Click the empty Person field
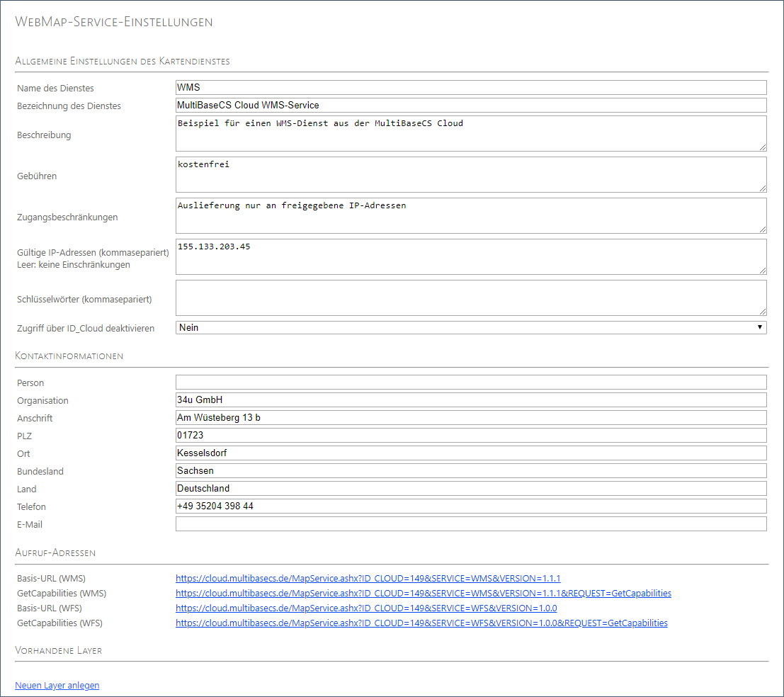 click(470, 382)
